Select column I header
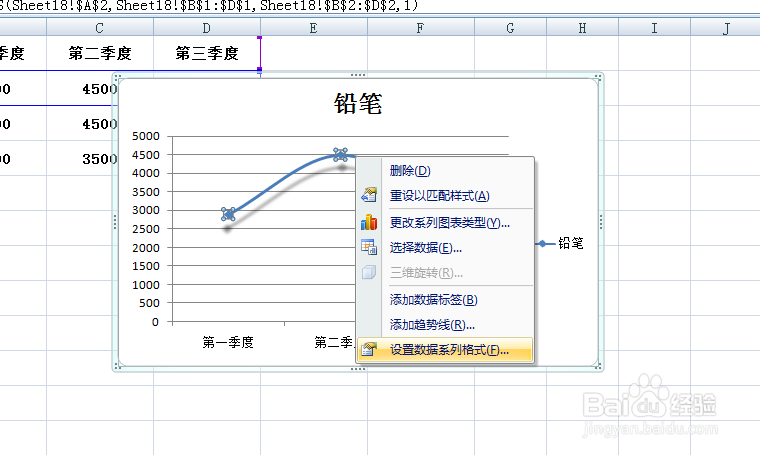 tap(654, 28)
